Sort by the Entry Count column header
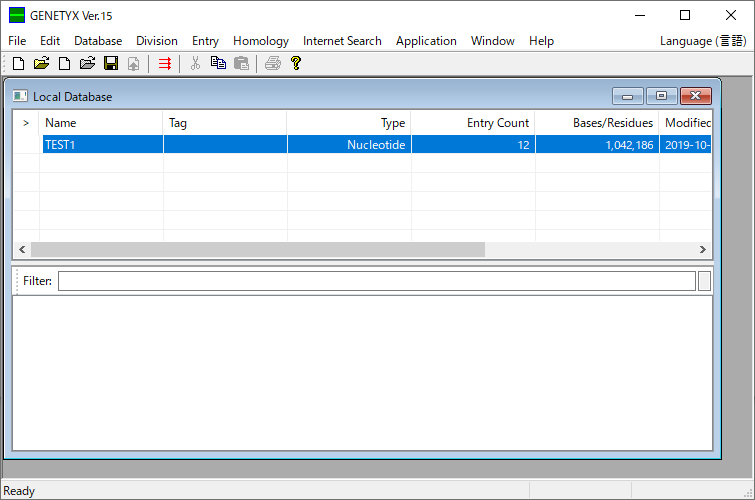 coord(473,123)
